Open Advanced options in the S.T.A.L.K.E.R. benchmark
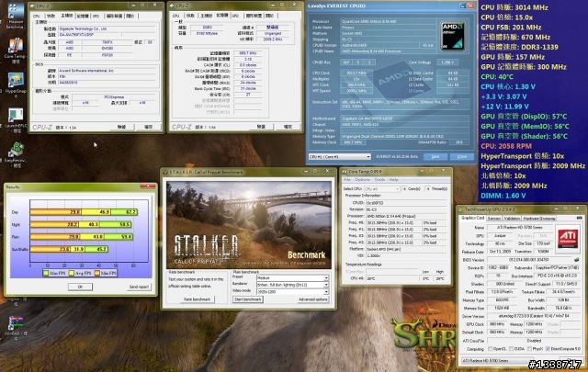Screen dimensions: 588x372 [313, 299]
